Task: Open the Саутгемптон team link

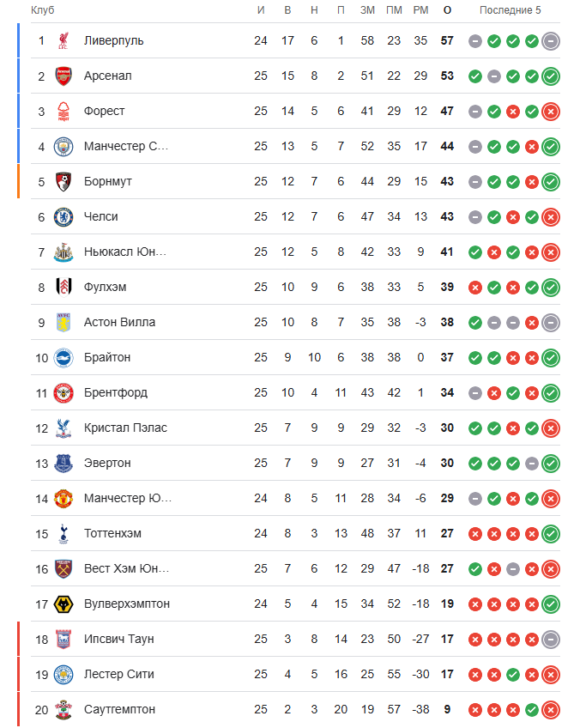Action: click(x=120, y=709)
